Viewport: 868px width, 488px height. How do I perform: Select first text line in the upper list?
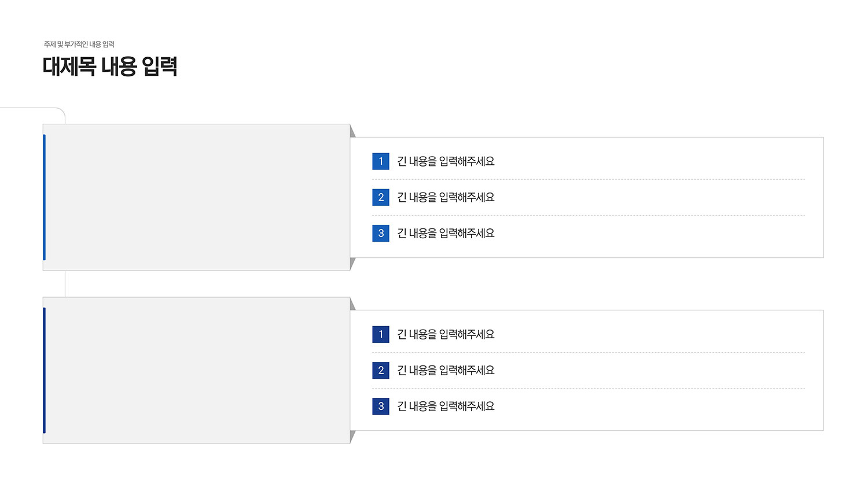pos(446,161)
